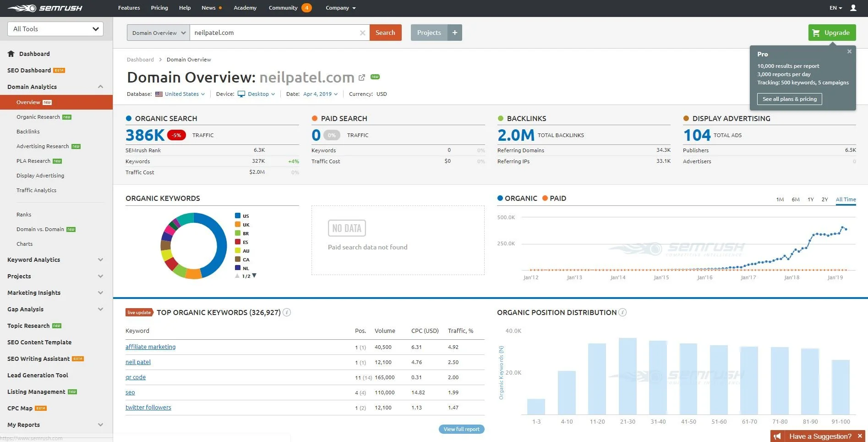The image size is (868, 442).
Task: Click the SEMrush logo
Action: [x=45, y=8]
